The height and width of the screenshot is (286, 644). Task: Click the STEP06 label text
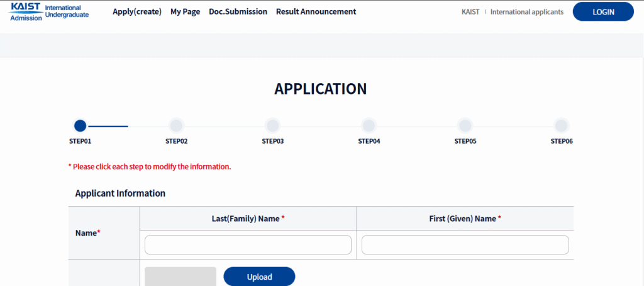(x=562, y=141)
